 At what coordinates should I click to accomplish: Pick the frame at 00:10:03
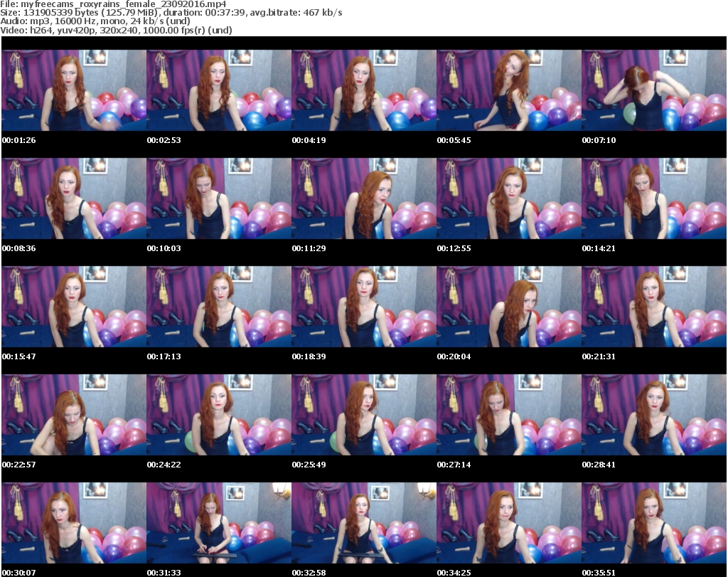coord(219,198)
